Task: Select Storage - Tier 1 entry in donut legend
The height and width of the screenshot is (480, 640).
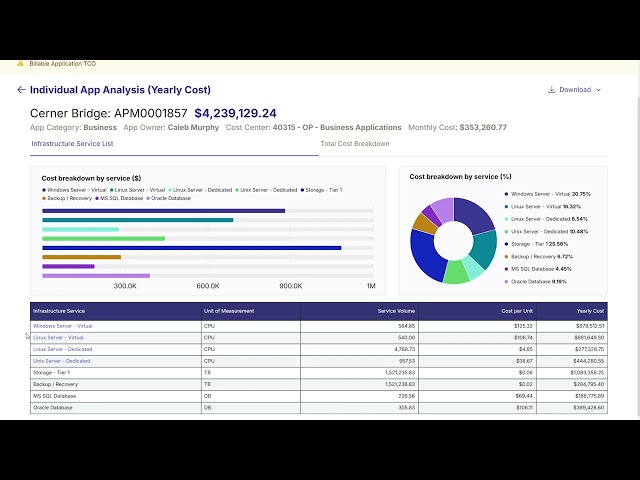Action: coord(536,244)
